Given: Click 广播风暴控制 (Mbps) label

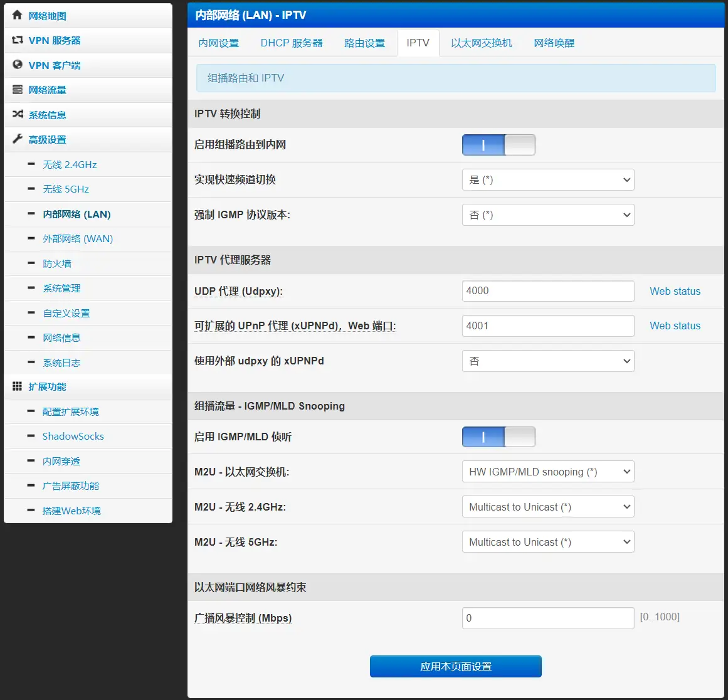Looking at the screenshot, I should 243,618.
